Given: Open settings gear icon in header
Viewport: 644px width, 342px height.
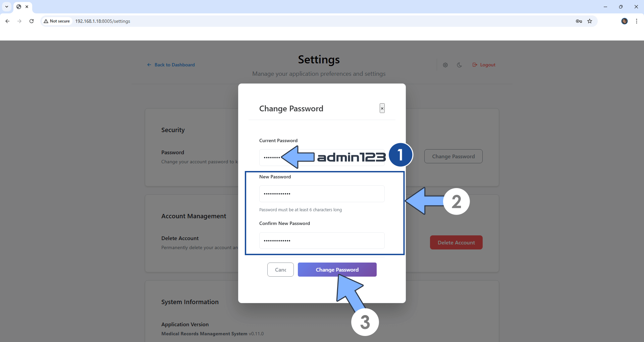Looking at the screenshot, I should coord(445,65).
